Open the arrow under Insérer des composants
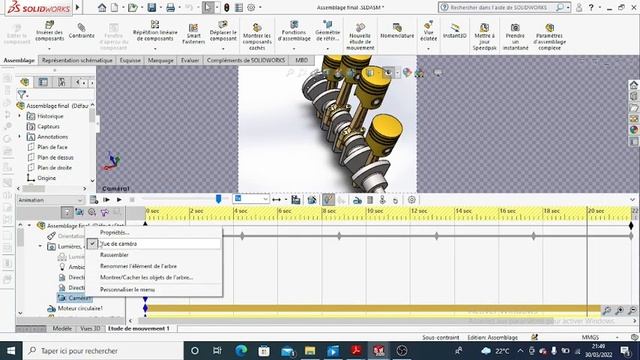 pyautogui.click(x=49, y=49)
